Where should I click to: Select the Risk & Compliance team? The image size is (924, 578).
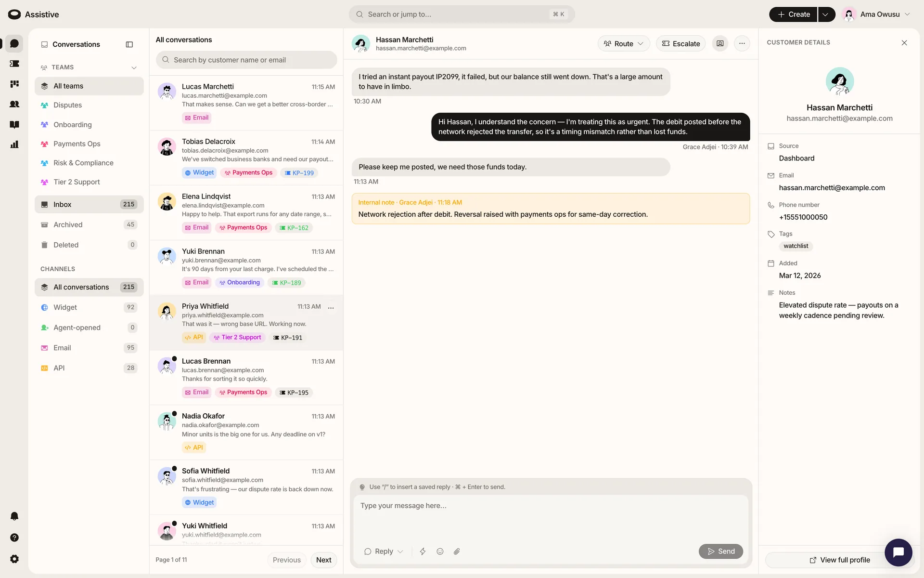(89, 163)
